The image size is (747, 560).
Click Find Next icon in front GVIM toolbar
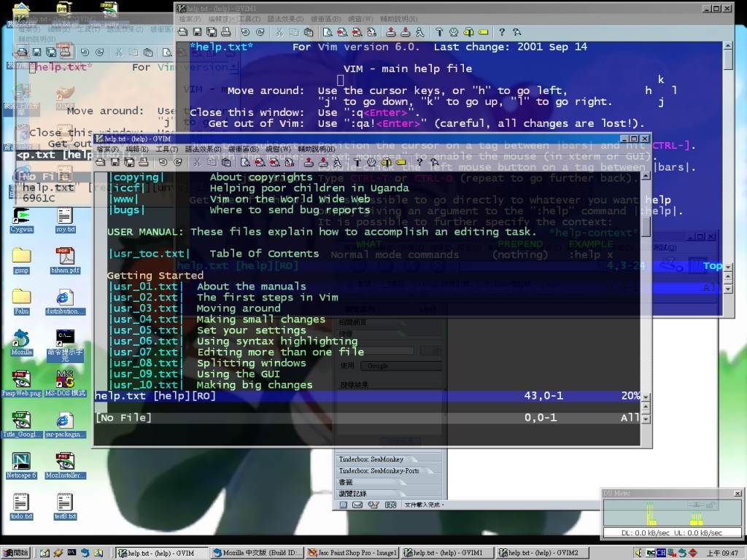click(260, 163)
